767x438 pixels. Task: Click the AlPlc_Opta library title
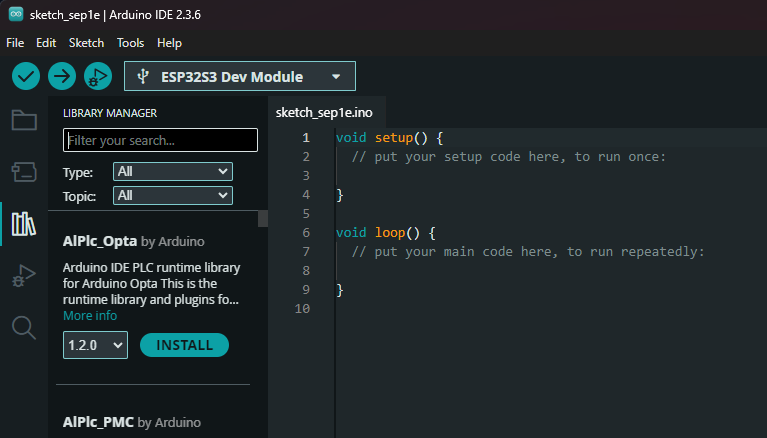coord(100,241)
